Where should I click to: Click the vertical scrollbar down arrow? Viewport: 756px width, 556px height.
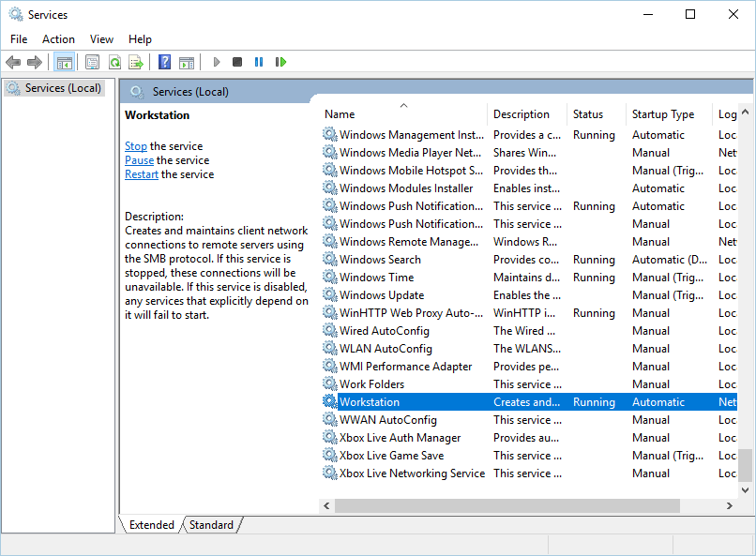click(x=745, y=490)
